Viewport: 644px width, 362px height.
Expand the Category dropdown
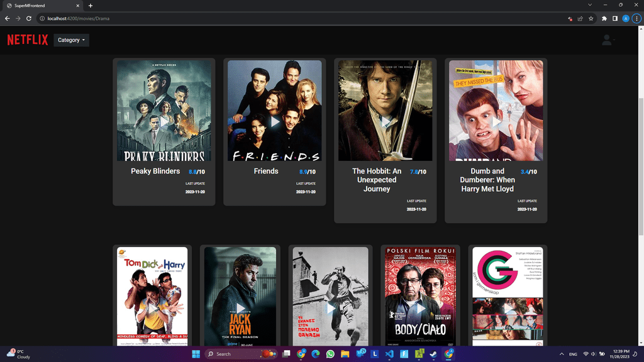(x=72, y=40)
